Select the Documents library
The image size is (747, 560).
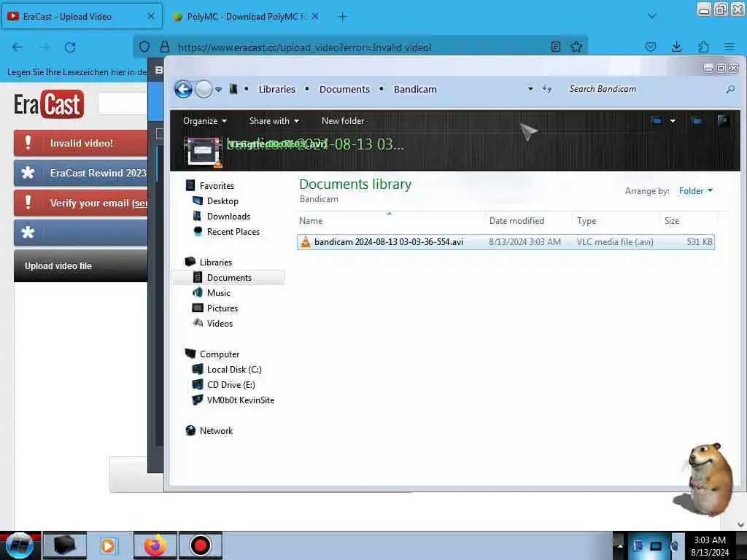[229, 278]
